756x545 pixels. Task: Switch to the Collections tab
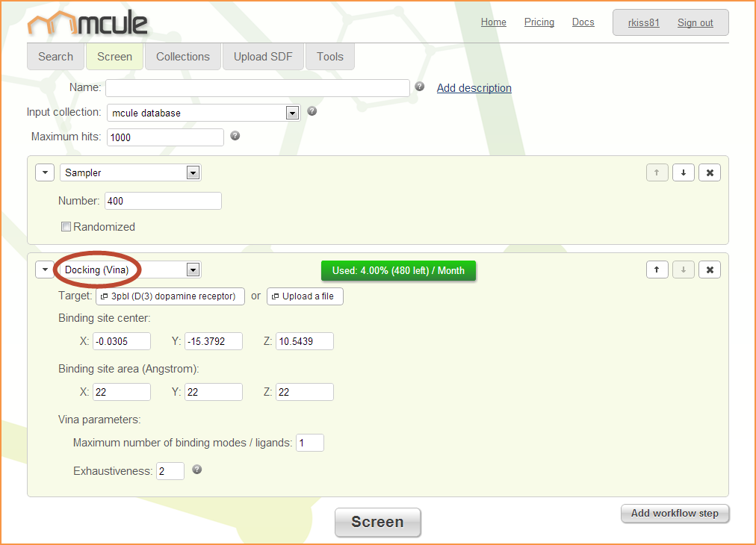point(183,57)
